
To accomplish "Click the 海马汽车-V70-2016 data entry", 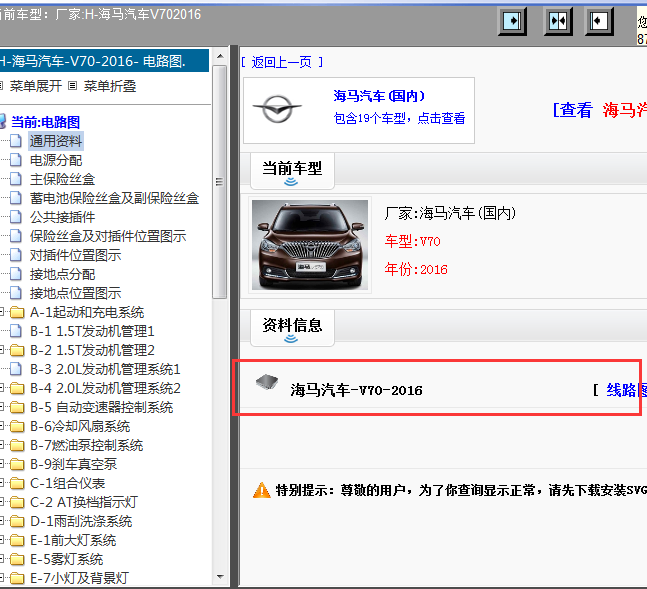I will click(357, 390).
